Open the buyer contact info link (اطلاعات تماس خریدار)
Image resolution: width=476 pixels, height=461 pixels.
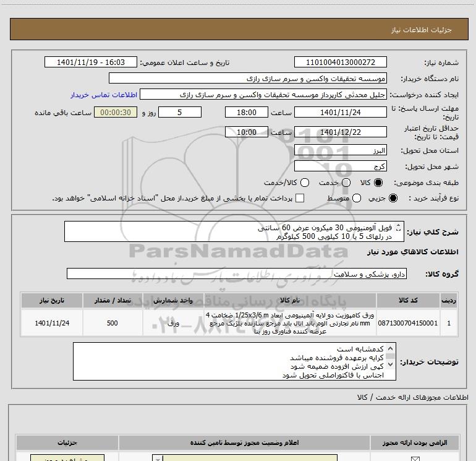(x=104, y=95)
